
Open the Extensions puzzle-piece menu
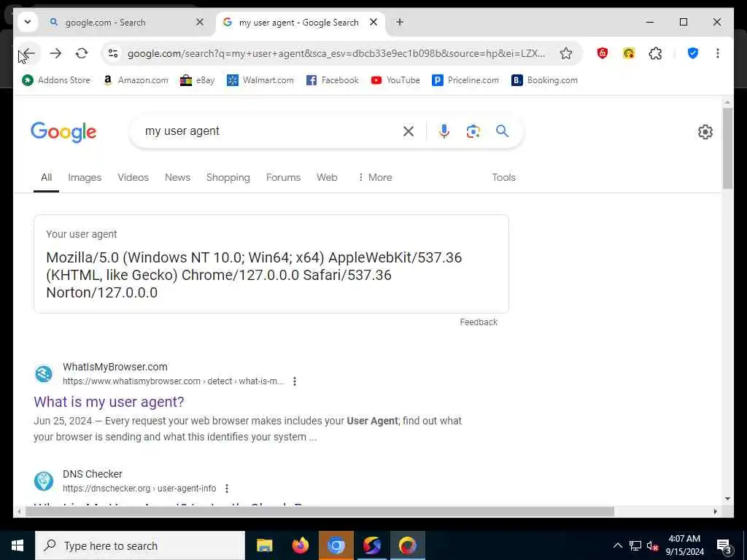coord(655,53)
